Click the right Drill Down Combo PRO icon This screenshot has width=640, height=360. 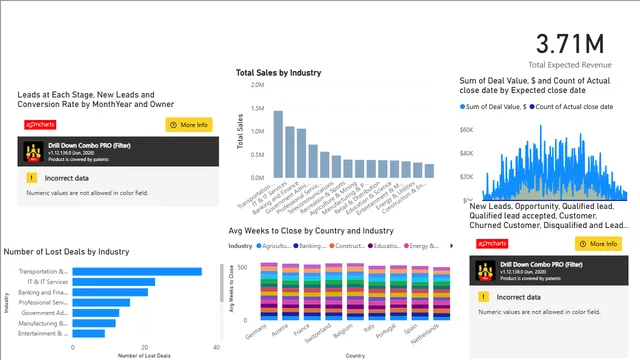(485, 271)
